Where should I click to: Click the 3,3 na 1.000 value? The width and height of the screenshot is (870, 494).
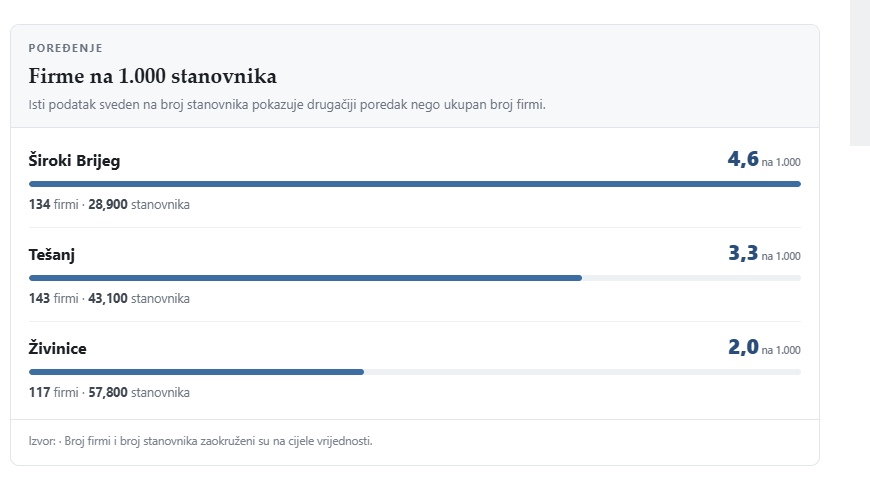click(x=764, y=254)
